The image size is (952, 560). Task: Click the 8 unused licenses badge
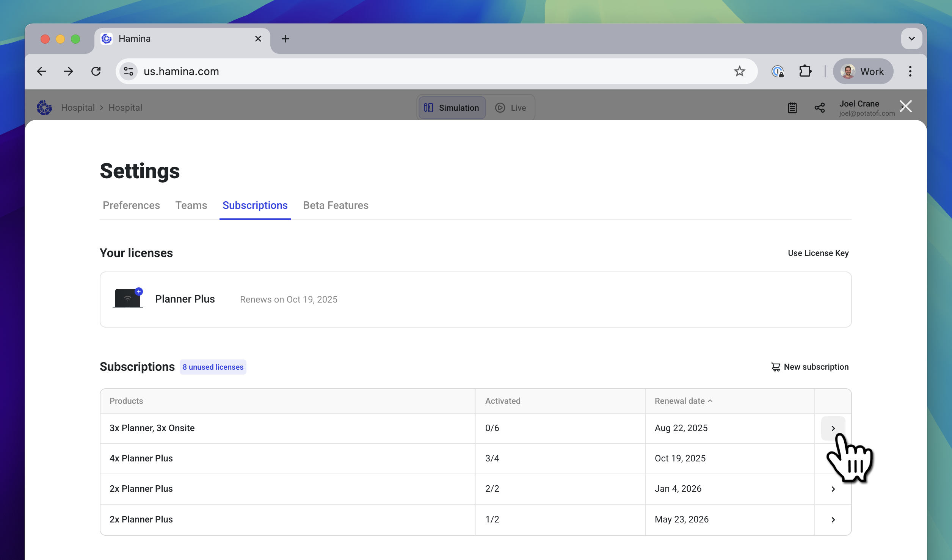(x=213, y=367)
